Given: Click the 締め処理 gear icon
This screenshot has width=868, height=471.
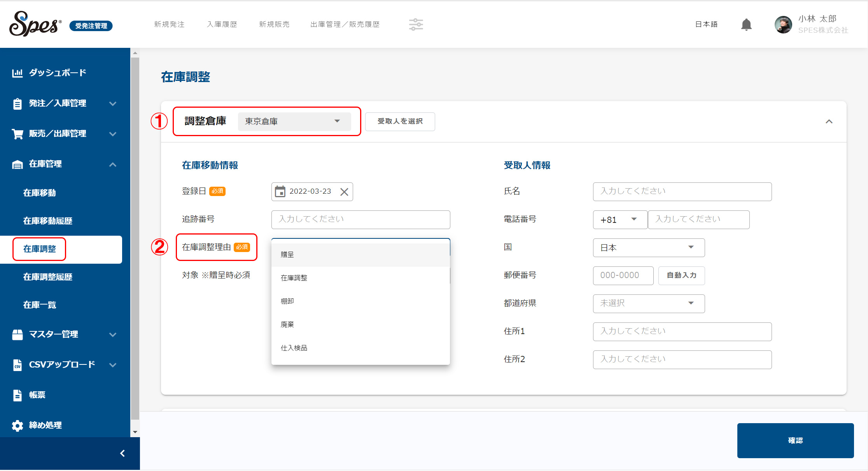Looking at the screenshot, I should [x=17, y=425].
